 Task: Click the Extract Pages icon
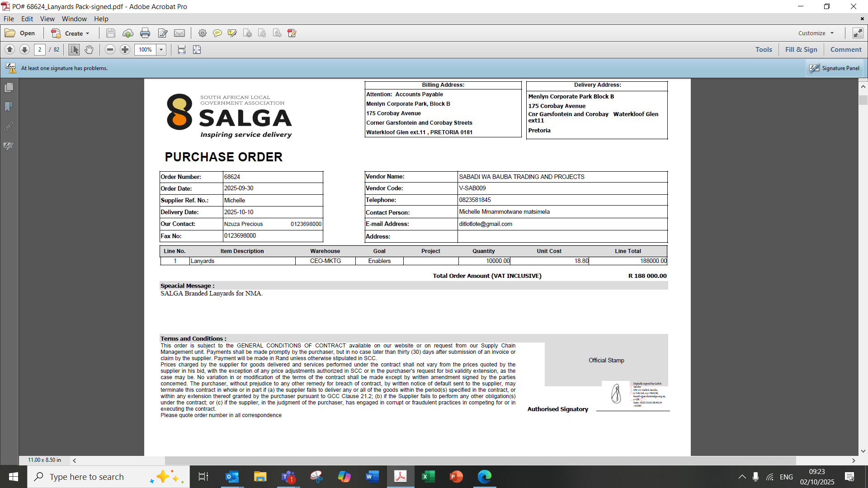[277, 33]
